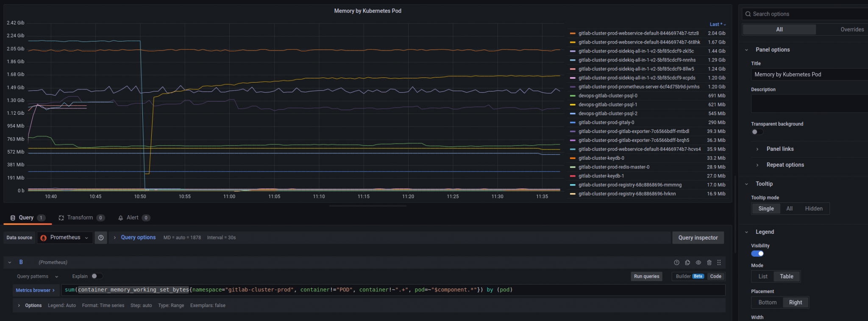
Task: Grab the drag handle for query B
Action: pyautogui.click(x=719, y=263)
